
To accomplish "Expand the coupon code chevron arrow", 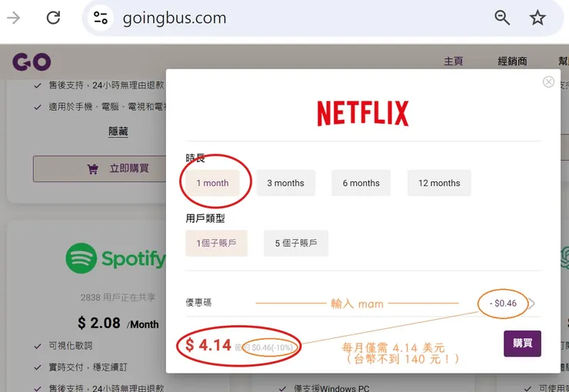I will pos(532,304).
